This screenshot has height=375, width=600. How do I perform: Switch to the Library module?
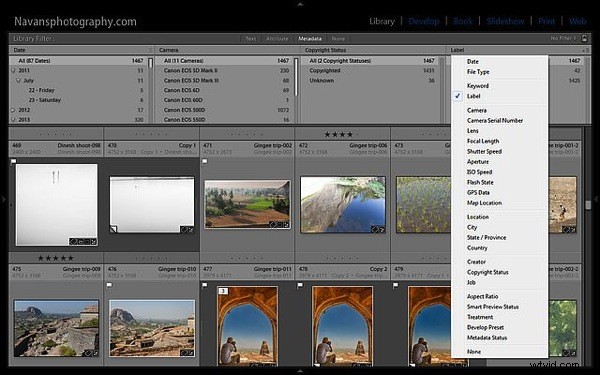click(x=382, y=21)
